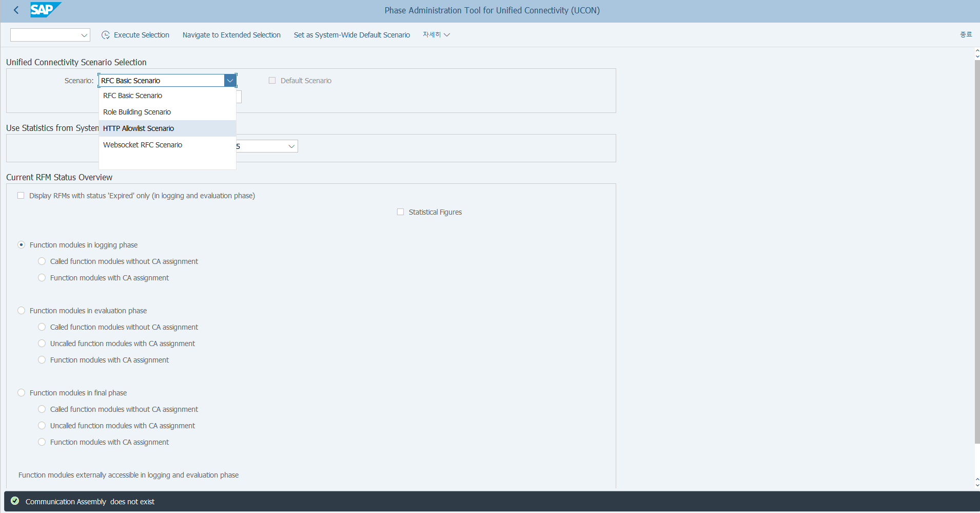Open the command field dropdown in toolbar
Screen dimensions: 980x513
click(84, 35)
